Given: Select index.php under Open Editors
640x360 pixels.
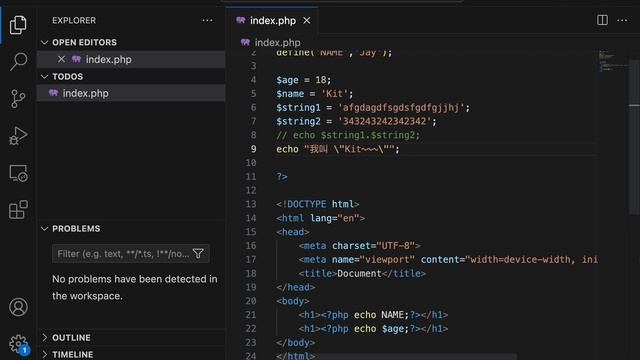Looking at the screenshot, I should point(131,59).
